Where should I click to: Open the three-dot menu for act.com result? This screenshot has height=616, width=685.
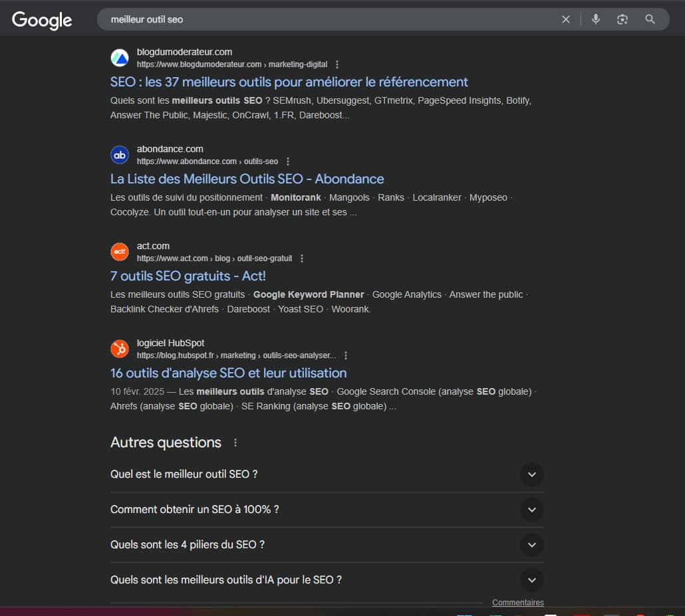tap(302, 258)
